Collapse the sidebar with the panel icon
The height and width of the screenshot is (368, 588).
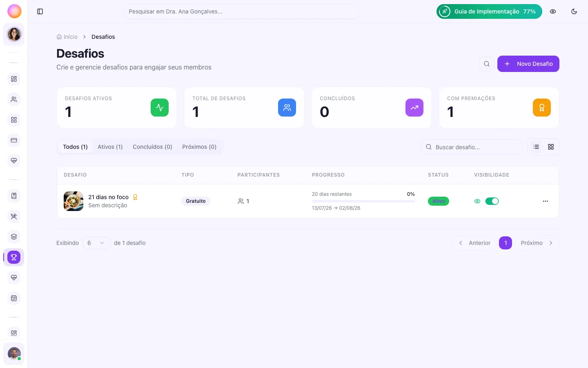[40, 11]
